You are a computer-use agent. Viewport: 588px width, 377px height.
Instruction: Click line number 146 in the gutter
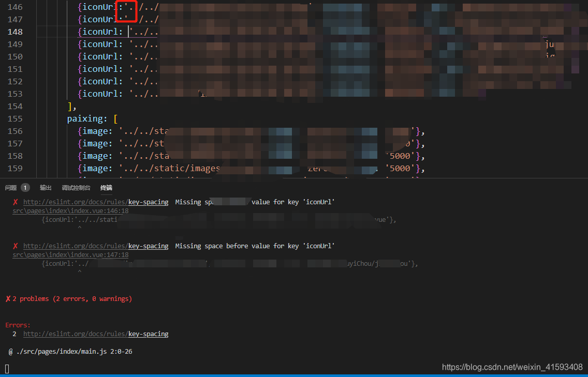click(x=15, y=7)
